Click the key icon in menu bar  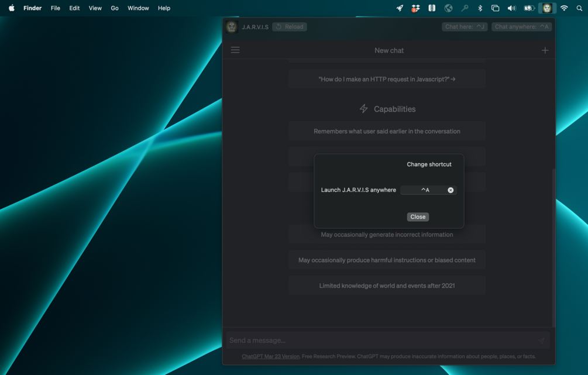coord(465,8)
